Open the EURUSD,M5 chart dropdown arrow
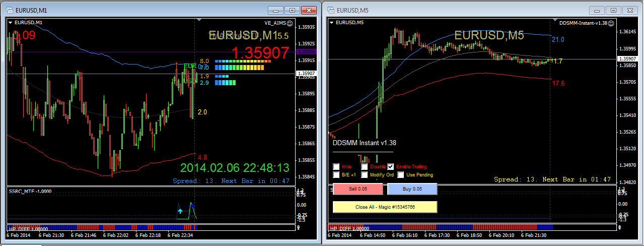This screenshot has height=246, width=644. click(x=332, y=23)
